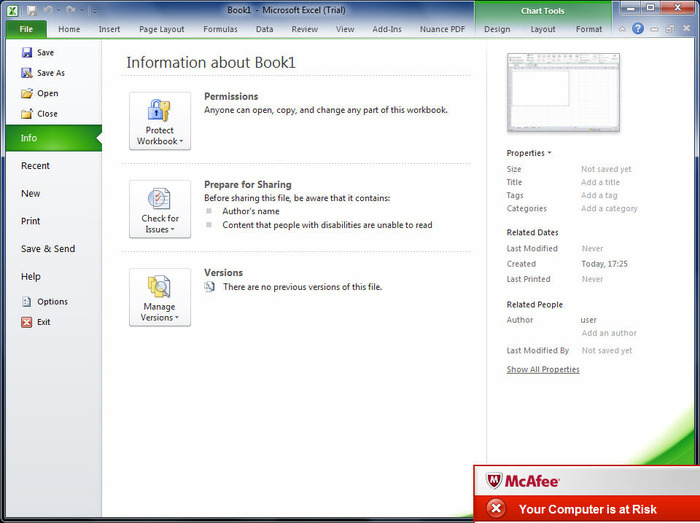This screenshot has height=523, width=700.
Task: Click the quick access Redo arrow
Action: (x=71, y=10)
